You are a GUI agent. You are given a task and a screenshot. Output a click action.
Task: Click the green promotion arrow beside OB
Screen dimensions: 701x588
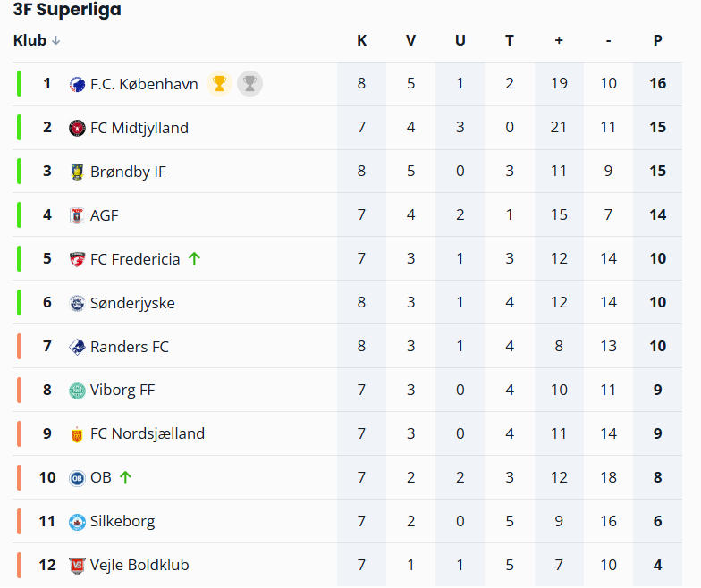click(125, 477)
